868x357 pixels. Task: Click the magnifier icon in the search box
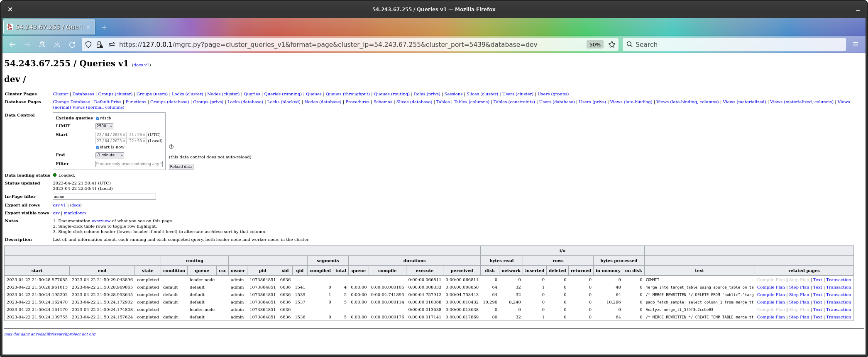coord(630,44)
